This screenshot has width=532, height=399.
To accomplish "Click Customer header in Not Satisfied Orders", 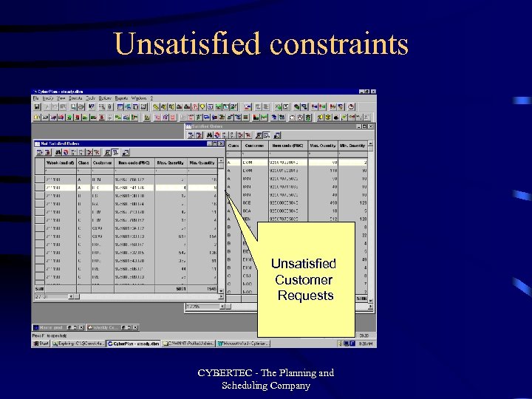I will click(x=103, y=163).
